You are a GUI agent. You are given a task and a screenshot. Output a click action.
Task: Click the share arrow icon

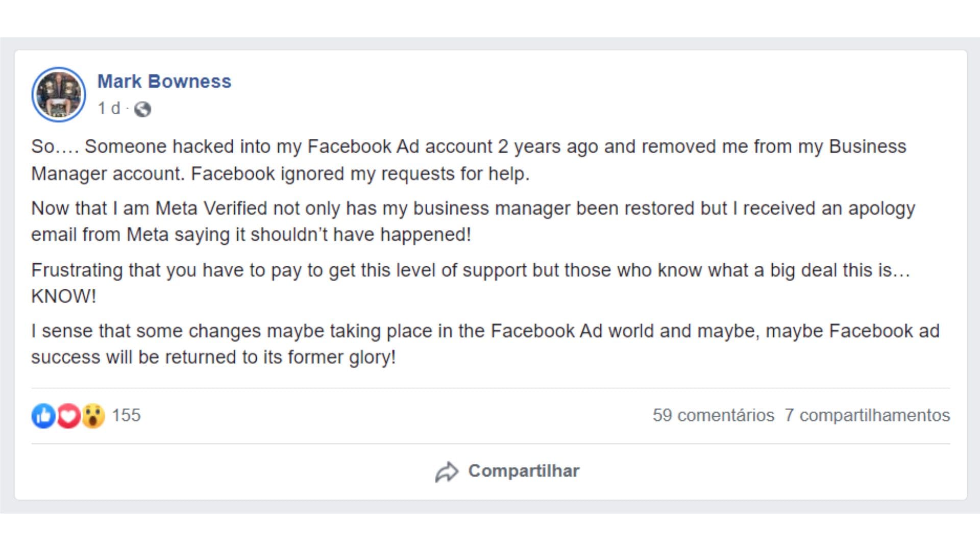[x=447, y=471]
